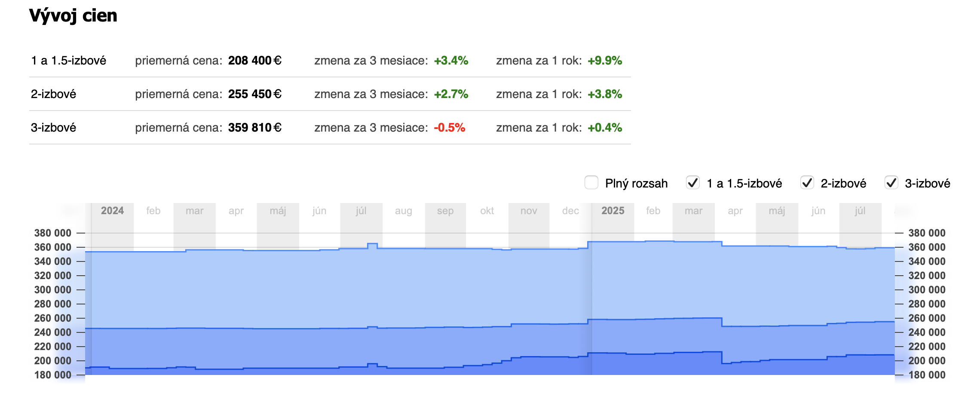Select the aug month on the timeline
980x418 pixels.
403,211
